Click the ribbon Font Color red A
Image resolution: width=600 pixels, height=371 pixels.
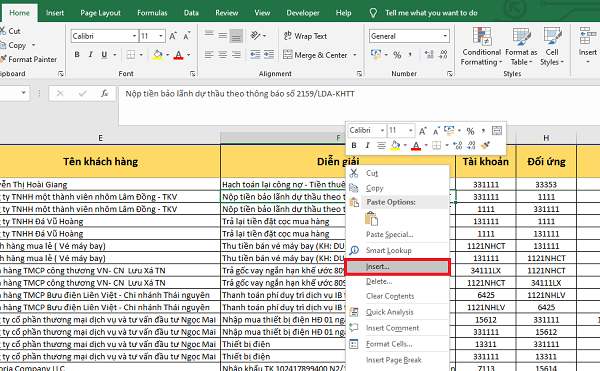178,55
